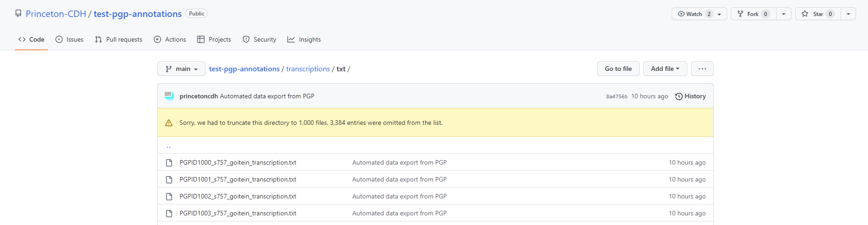
Task: Open PGPID1002_s757_goitein_transcription.txt
Action: click(x=238, y=196)
